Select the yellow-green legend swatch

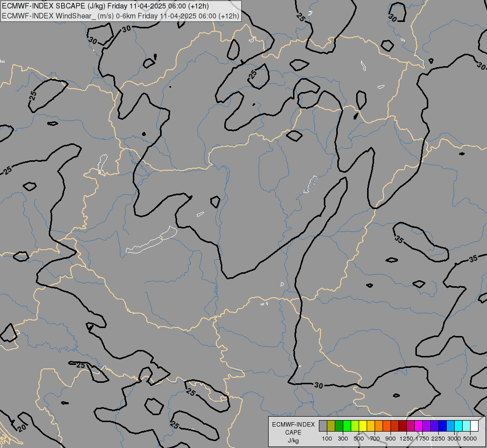pos(355,426)
